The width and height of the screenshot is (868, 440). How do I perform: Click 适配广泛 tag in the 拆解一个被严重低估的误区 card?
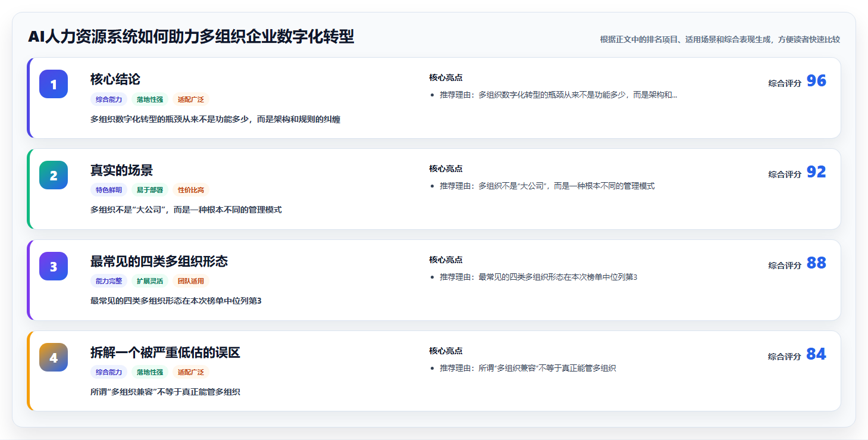tap(191, 373)
